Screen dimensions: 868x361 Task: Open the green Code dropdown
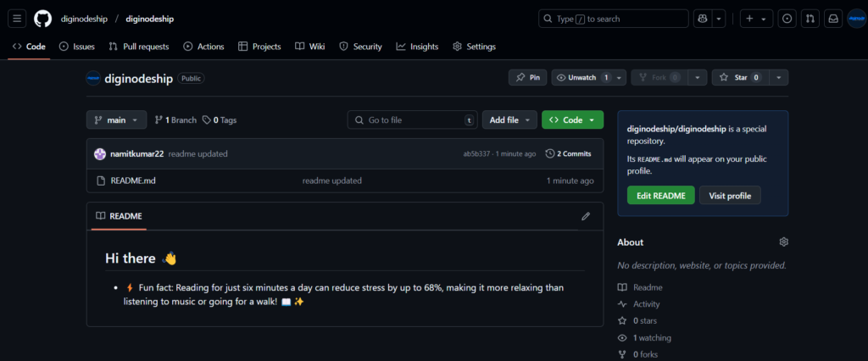[x=572, y=119]
